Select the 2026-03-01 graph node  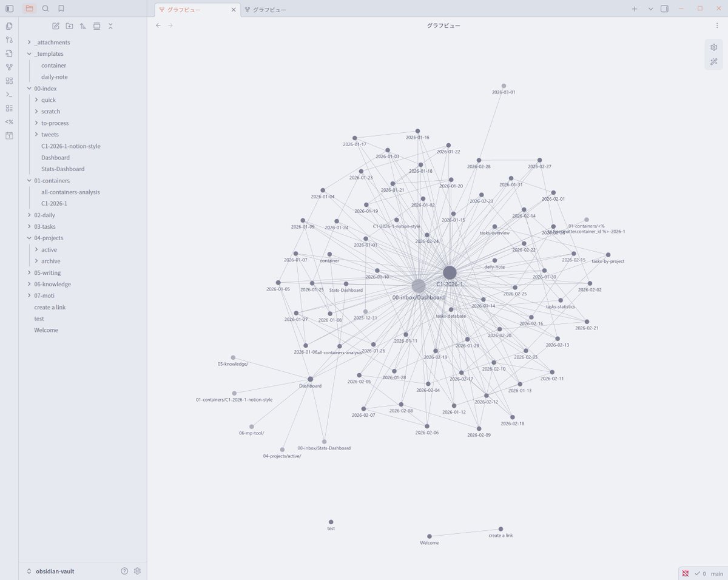click(504, 86)
